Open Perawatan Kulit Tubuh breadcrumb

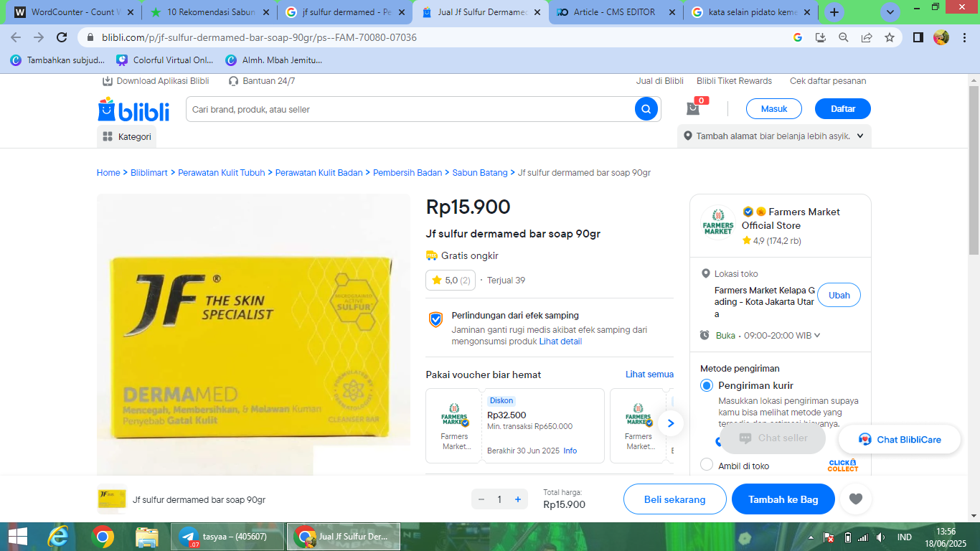222,173
